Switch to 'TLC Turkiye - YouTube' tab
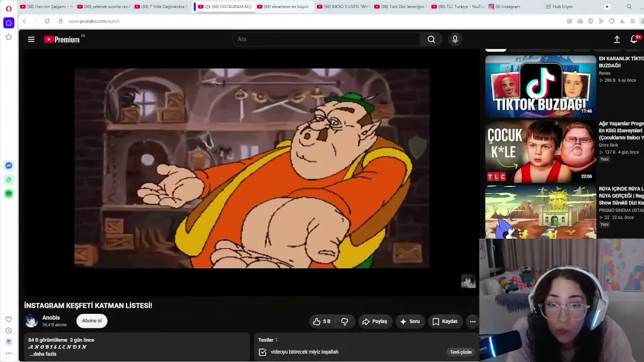This screenshot has width=644, height=362. [458, 7]
